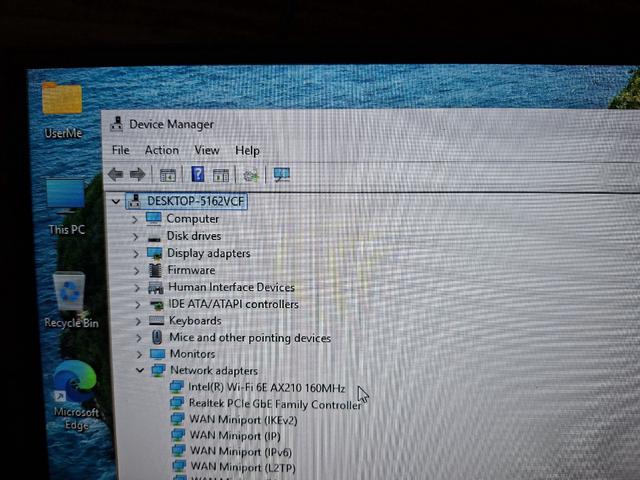The height and width of the screenshot is (480, 640).
Task: Click the Disk drives category icon
Action: 154,237
